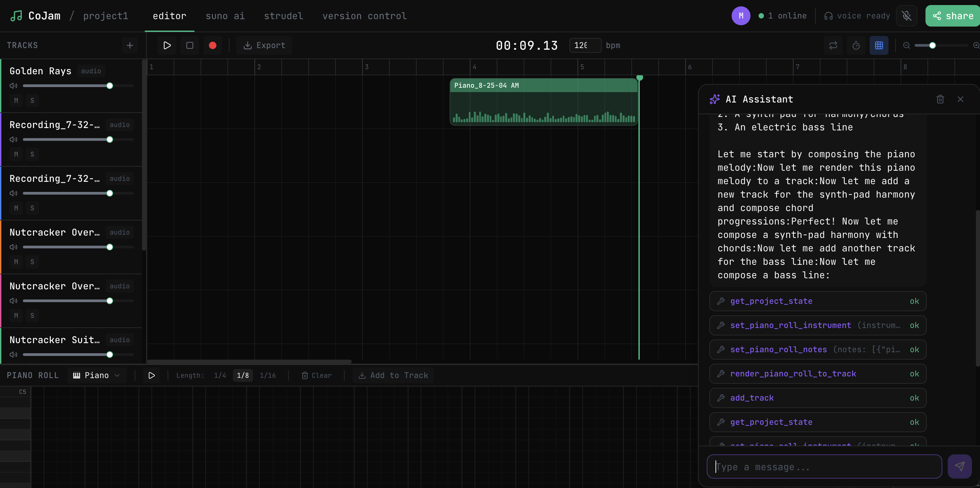The image size is (980, 488).
Task: Mute the Golden Rays track
Action: point(16,101)
